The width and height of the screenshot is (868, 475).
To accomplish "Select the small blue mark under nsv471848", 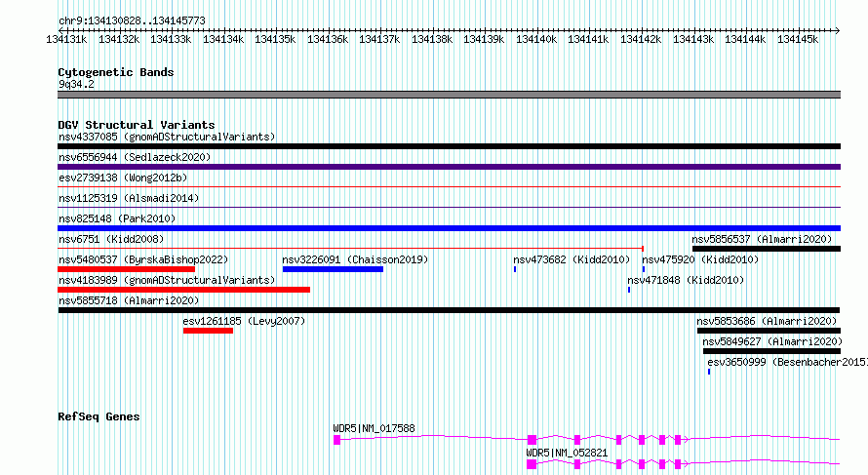I will click(x=629, y=290).
